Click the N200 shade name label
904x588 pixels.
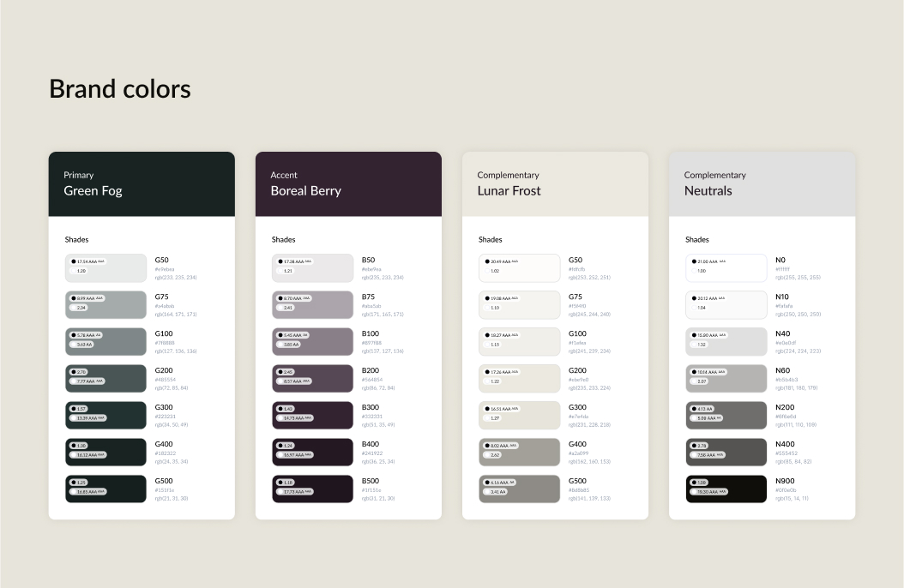point(785,407)
